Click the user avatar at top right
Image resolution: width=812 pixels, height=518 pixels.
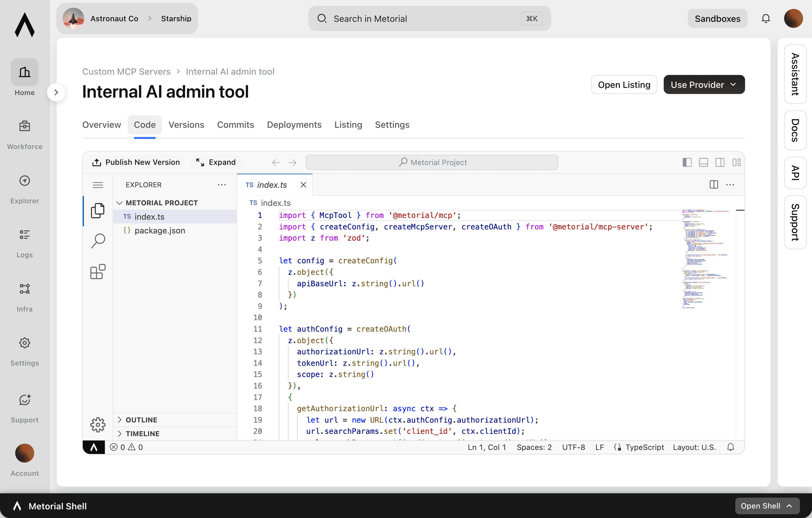click(793, 19)
